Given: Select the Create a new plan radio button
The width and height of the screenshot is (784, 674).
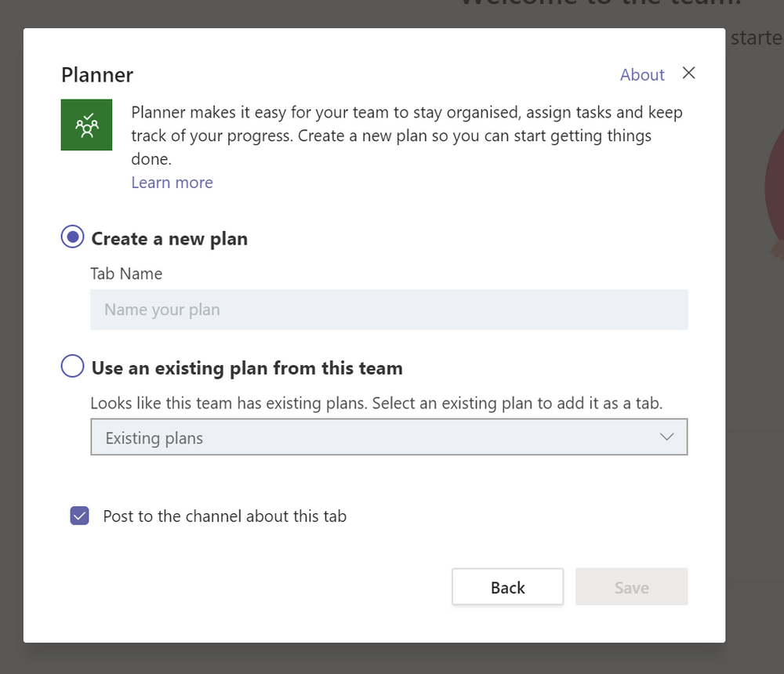Looking at the screenshot, I should pos(72,237).
